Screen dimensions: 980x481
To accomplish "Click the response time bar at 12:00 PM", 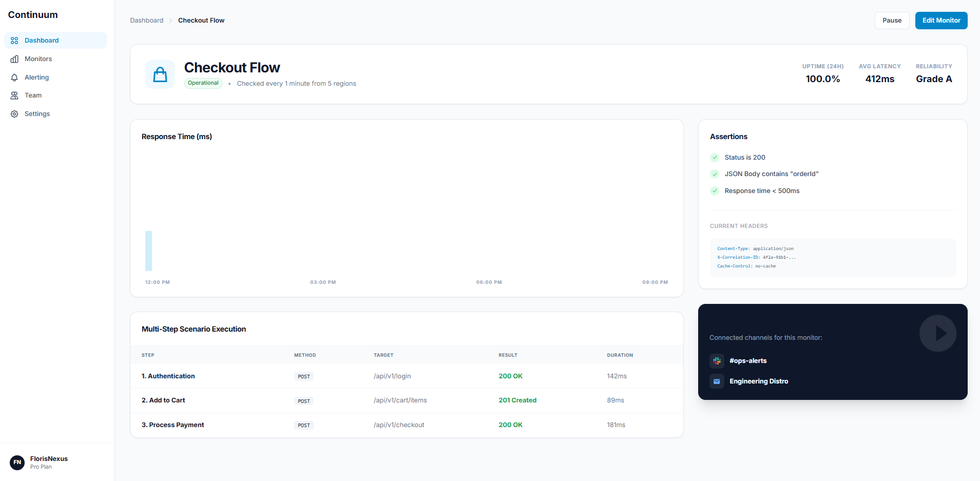I will pyautogui.click(x=149, y=251).
